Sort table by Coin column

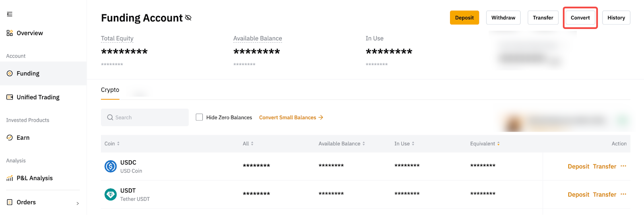pyautogui.click(x=112, y=144)
